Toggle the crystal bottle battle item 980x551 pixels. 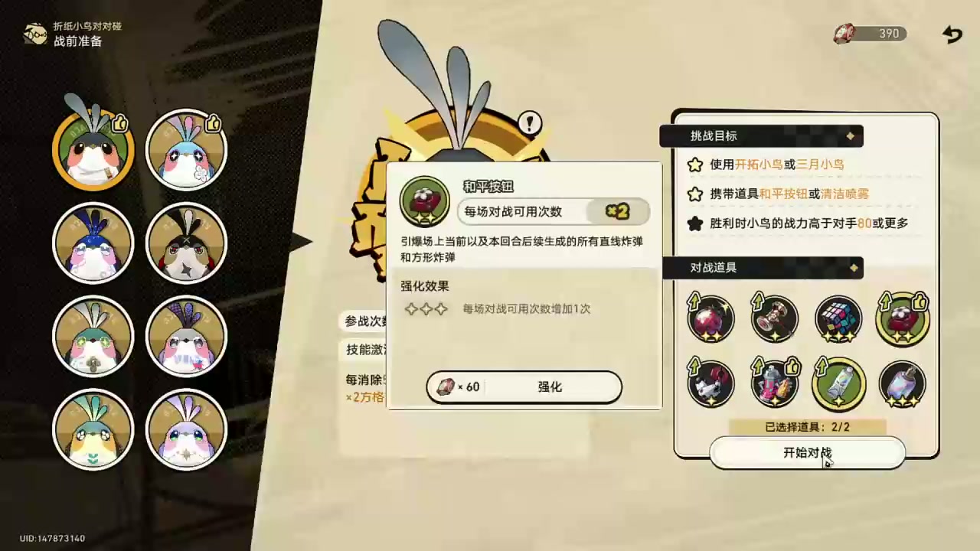tap(903, 383)
